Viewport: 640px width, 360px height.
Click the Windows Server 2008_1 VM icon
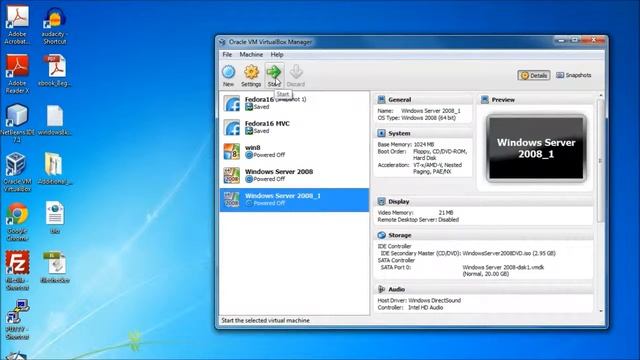tap(232, 200)
